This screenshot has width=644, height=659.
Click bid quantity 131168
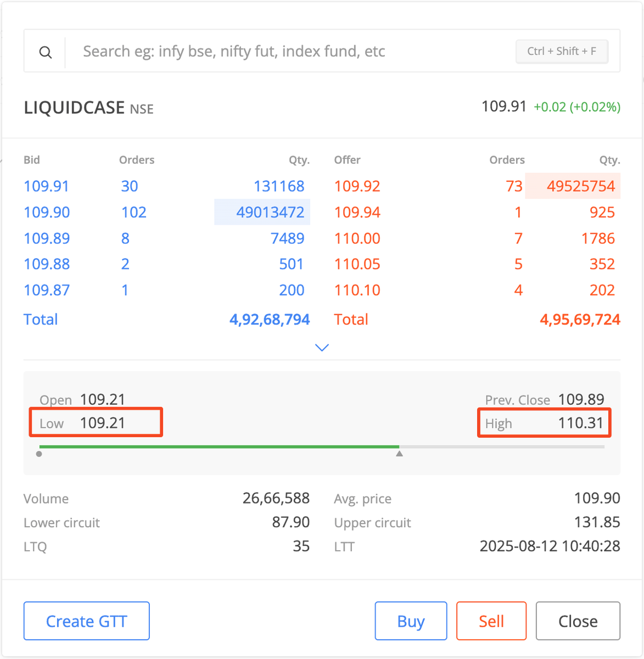tap(279, 186)
